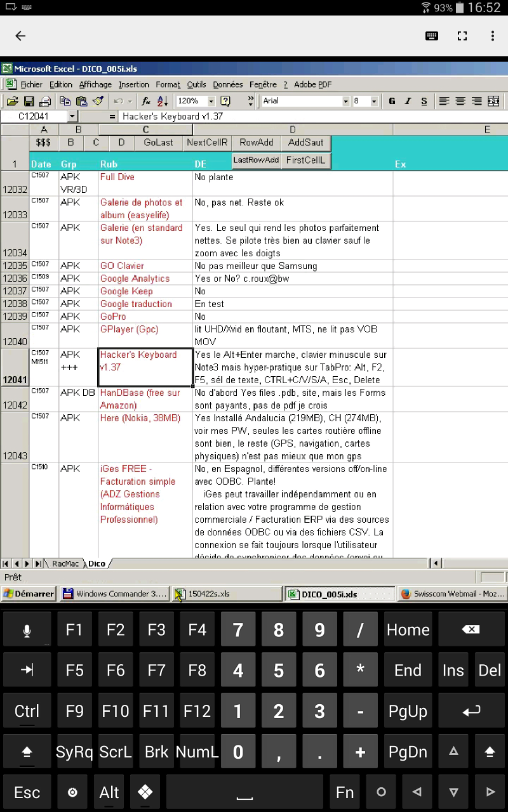The height and width of the screenshot is (812, 508).
Task: Go back with the Android arrow
Action: tap(20, 36)
